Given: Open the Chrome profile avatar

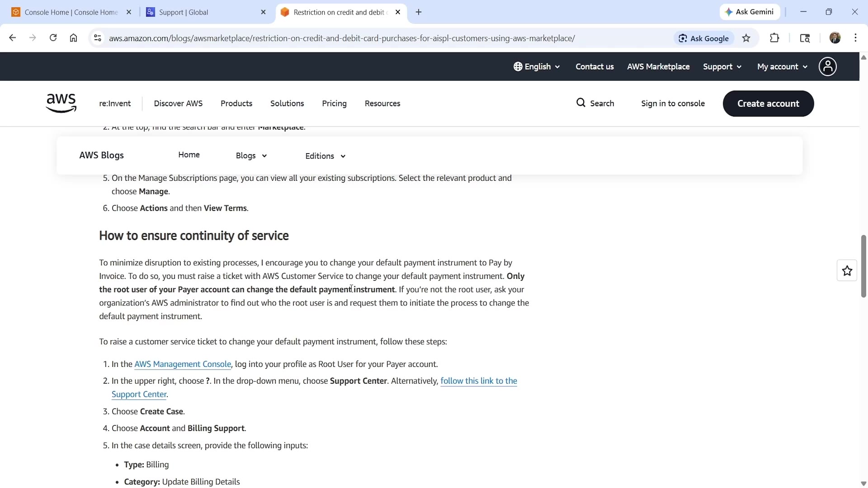Looking at the screenshot, I should (x=835, y=38).
